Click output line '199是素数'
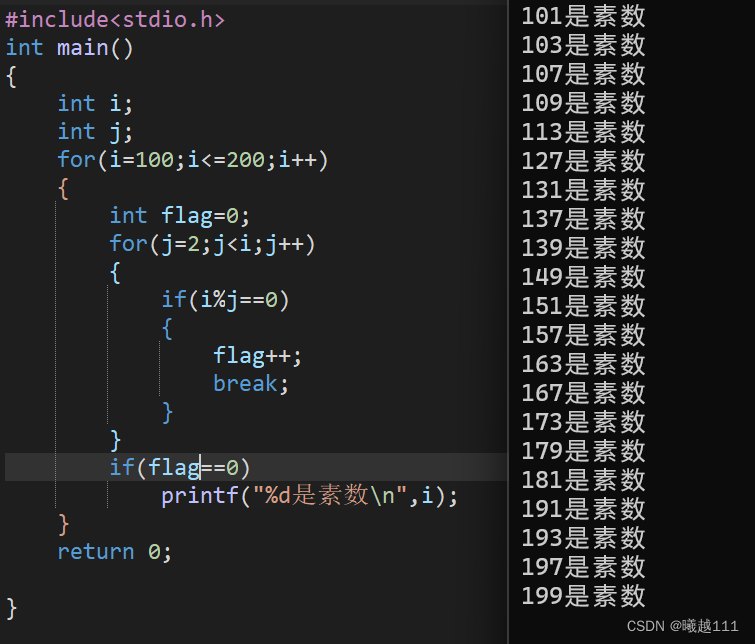 [x=583, y=596]
